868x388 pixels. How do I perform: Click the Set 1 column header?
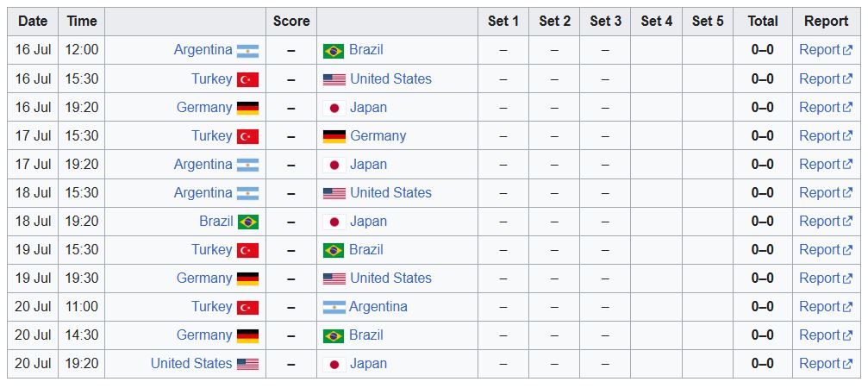pyautogui.click(x=503, y=22)
